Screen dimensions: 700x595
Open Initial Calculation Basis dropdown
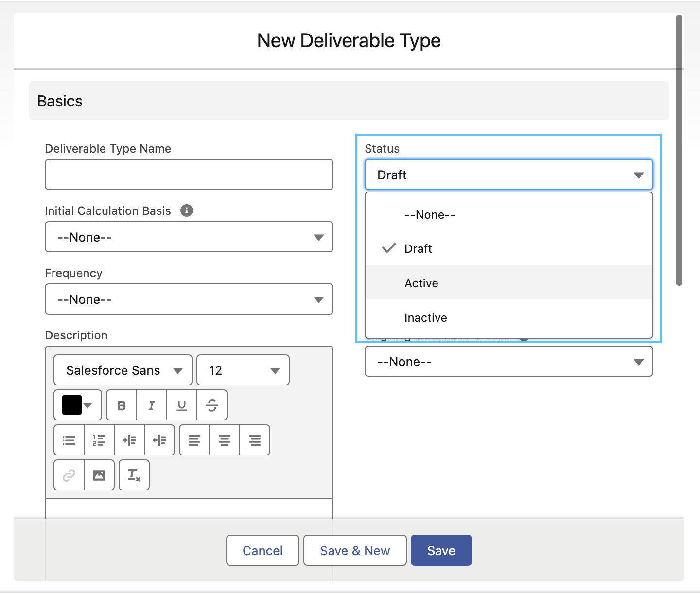click(189, 237)
